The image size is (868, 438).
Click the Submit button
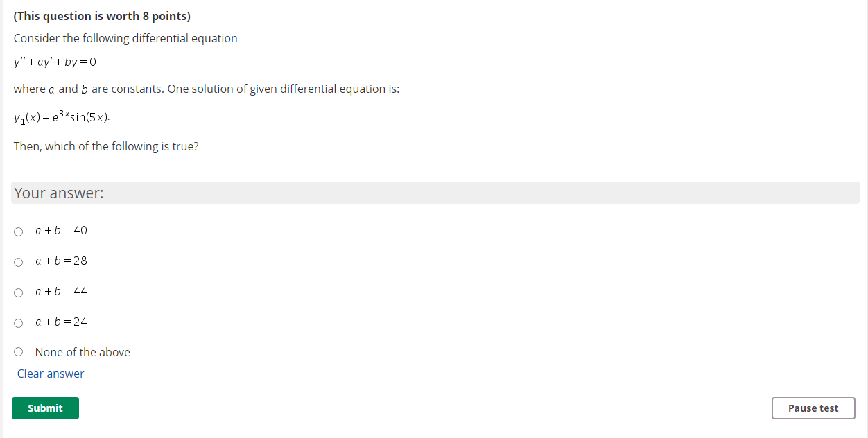tap(44, 408)
